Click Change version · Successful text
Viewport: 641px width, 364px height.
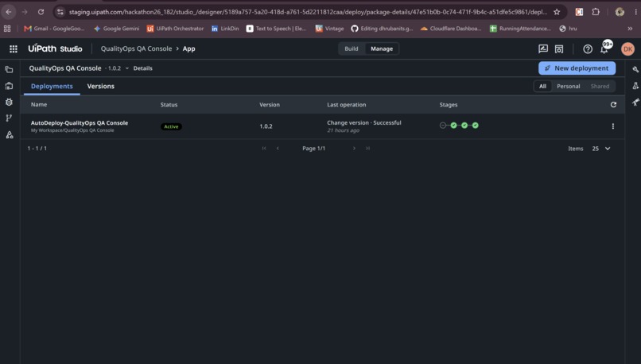(x=363, y=122)
